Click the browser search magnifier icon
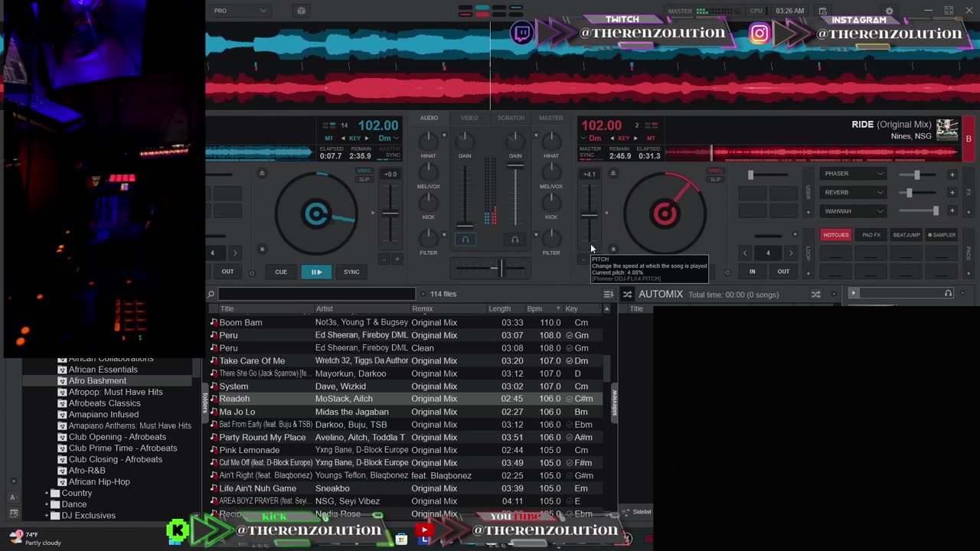 pyautogui.click(x=211, y=294)
